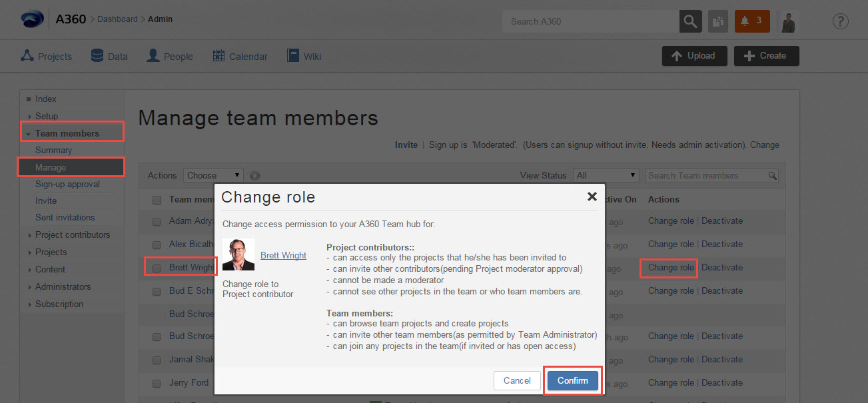Click the search magnifier icon
Screen dimensions: 868x403
coord(690,21)
